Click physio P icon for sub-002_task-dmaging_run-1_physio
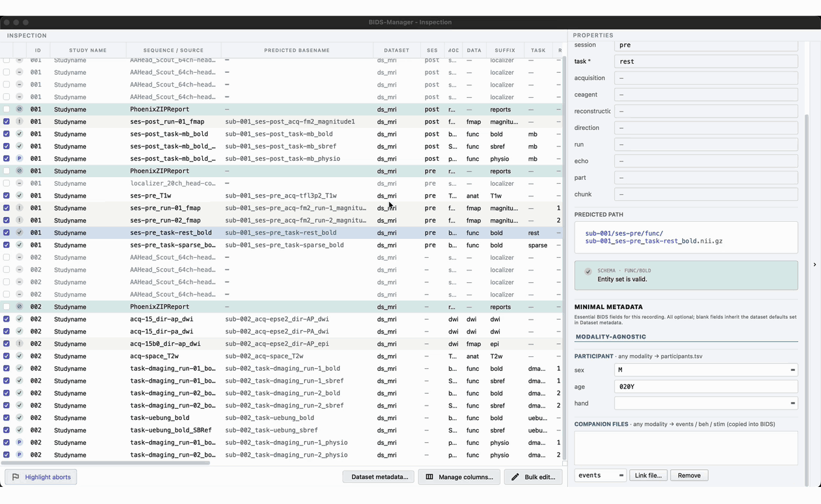 (x=20, y=442)
